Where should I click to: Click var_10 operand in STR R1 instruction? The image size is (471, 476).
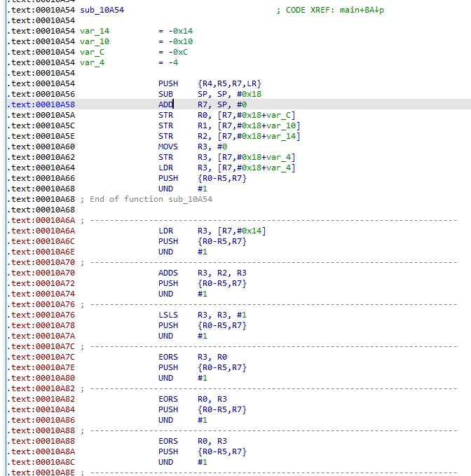280,126
